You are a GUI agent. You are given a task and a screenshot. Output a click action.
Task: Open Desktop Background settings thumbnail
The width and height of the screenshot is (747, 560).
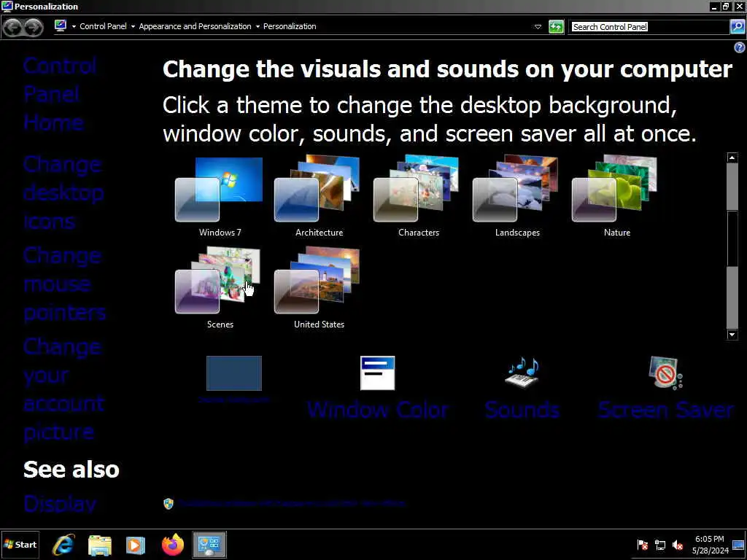click(x=234, y=373)
